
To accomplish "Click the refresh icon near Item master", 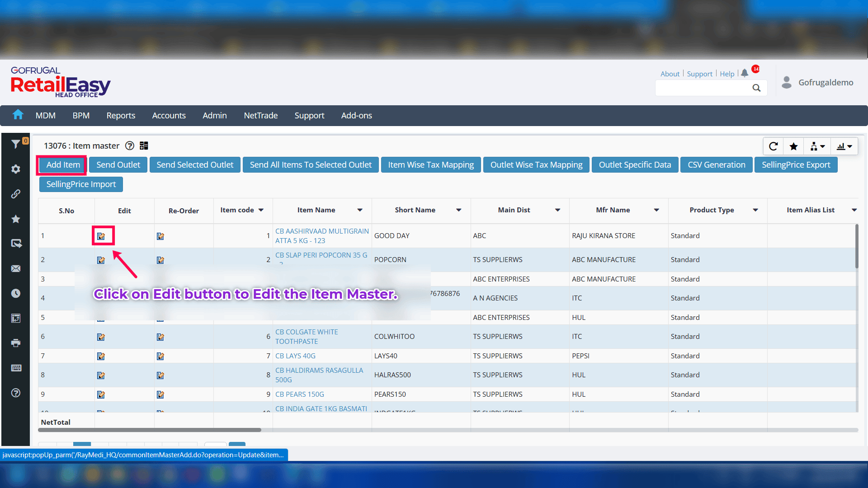I will [x=774, y=146].
